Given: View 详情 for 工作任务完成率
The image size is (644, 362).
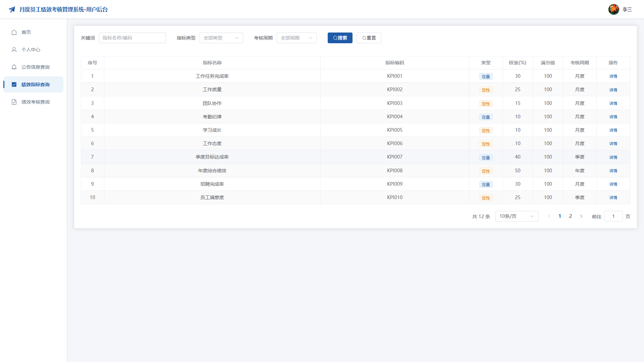Looking at the screenshot, I should click(613, 76).
